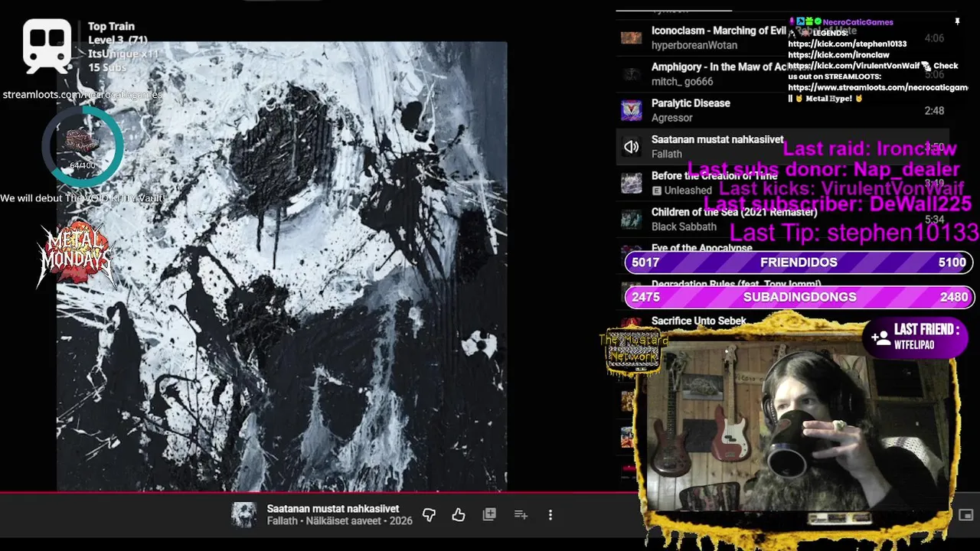
Task: Click the large album cover artwork
Action: tap(282, 266)
